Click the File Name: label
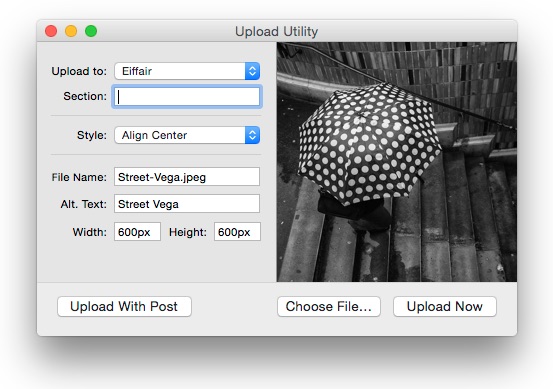Image resolution: width=553 pixels, height=389 pixels. [x=79, y=177]
